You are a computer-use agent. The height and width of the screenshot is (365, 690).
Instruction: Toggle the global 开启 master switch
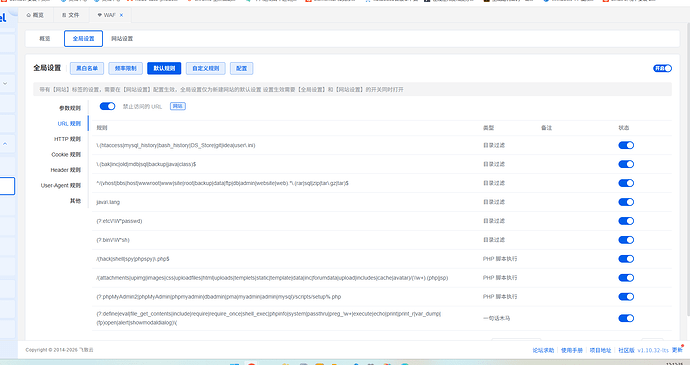(662, 68)
